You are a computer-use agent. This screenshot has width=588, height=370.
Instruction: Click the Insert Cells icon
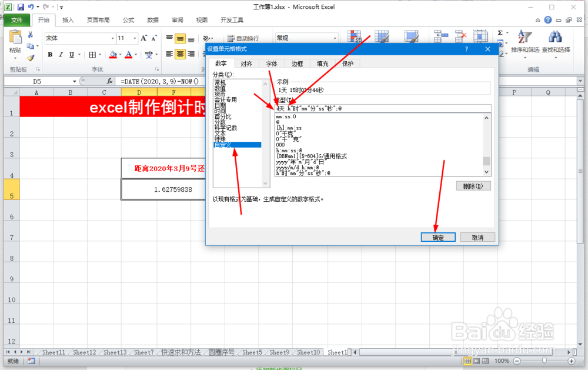(441, 36)
